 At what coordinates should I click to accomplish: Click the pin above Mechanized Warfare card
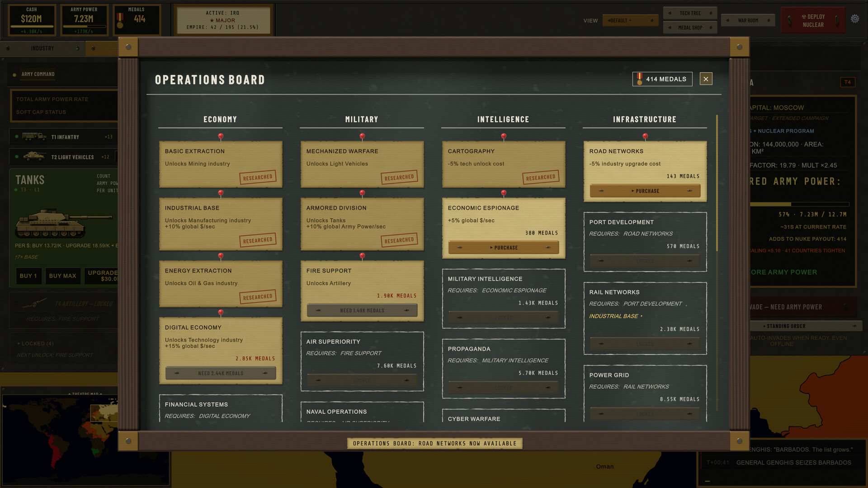point(362,136)
